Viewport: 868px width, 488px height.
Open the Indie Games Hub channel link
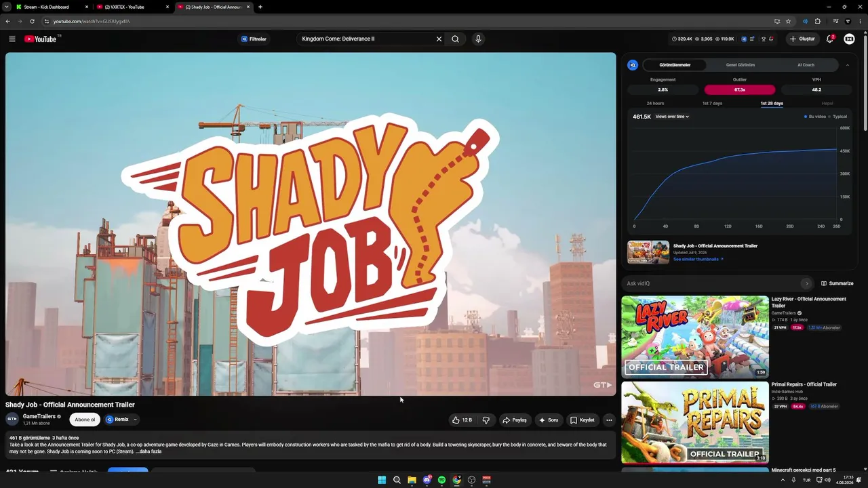click(x=787, y=392)
